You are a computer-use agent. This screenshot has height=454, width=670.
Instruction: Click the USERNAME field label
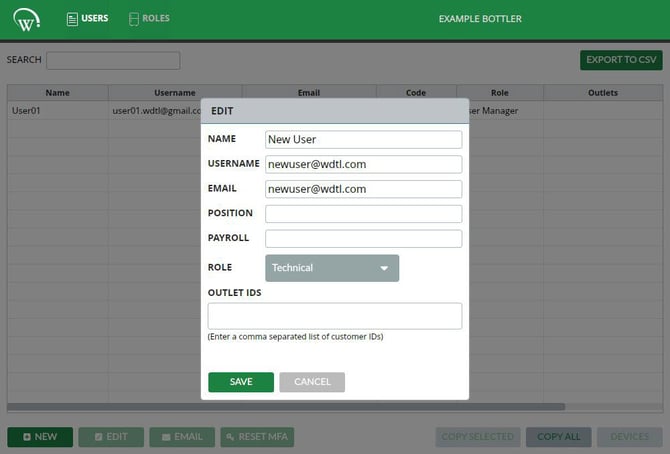point(234,164)
